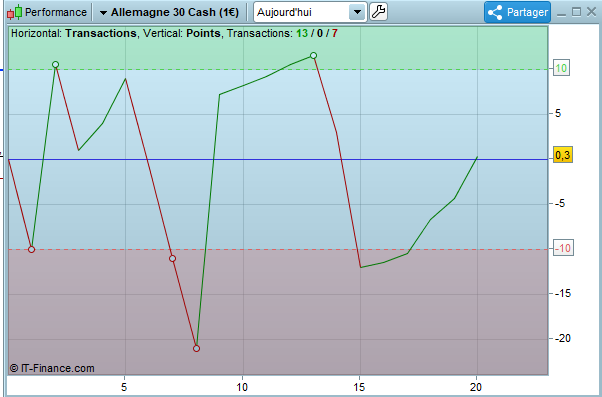Click the -20 tick on vertical axis
Viewport: 602px width, 397px height.
562,338
